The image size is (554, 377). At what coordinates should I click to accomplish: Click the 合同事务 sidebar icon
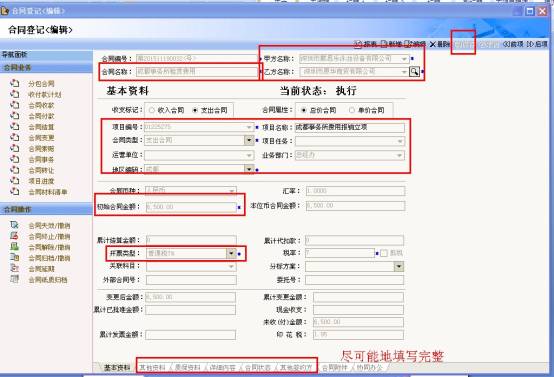(14, 159)
